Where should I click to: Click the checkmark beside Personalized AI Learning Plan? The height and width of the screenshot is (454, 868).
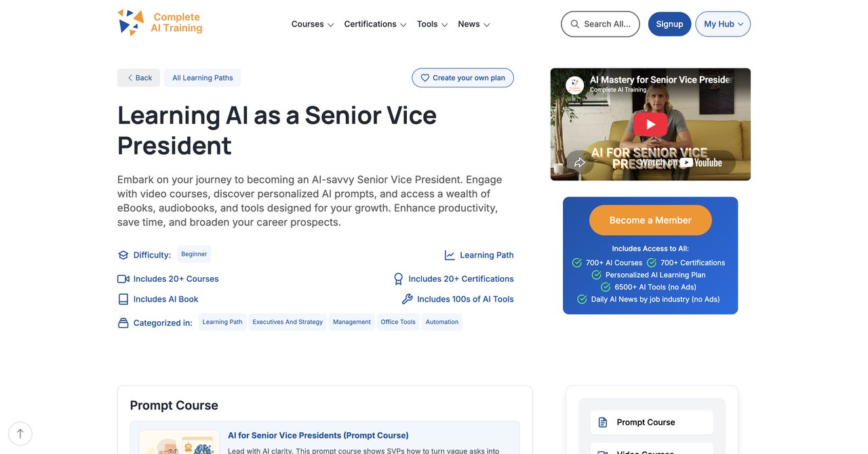pyautogui.click(x=597, y=275)
